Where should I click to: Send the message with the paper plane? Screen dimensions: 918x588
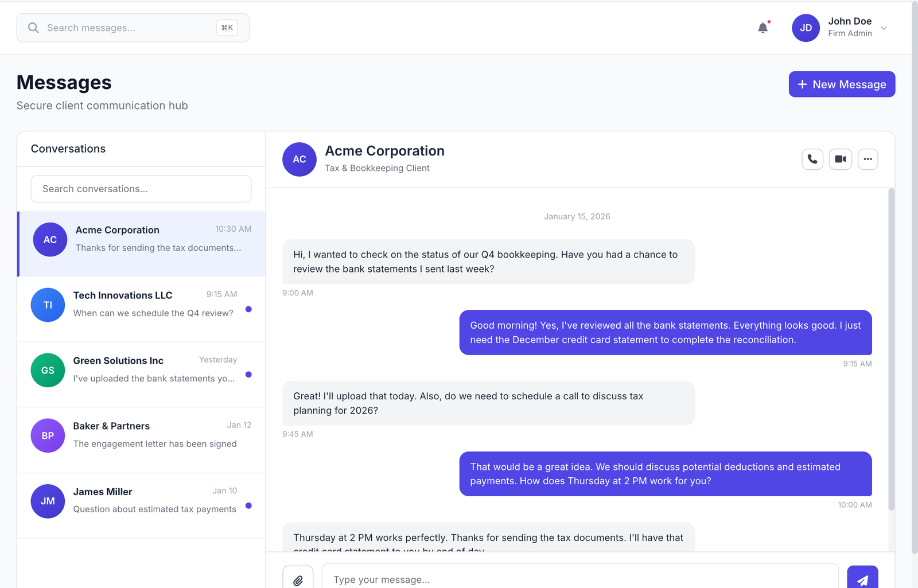coord(863,580)
